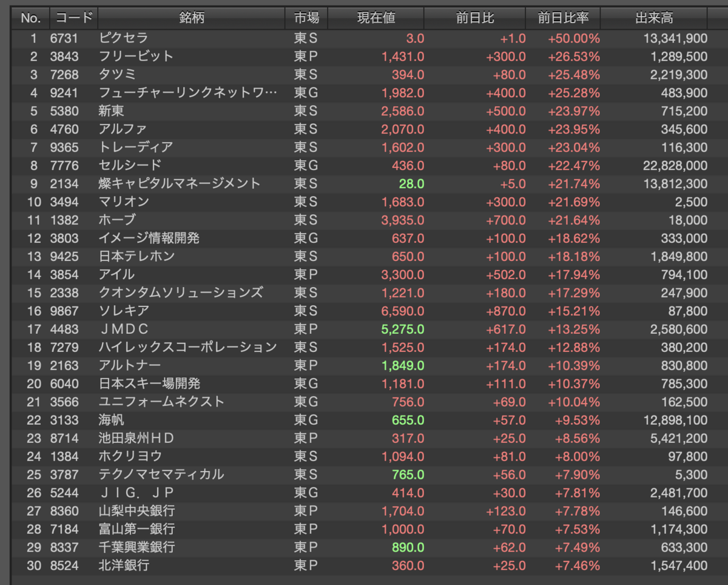Select the 海帆 stock name

(112, 420)
